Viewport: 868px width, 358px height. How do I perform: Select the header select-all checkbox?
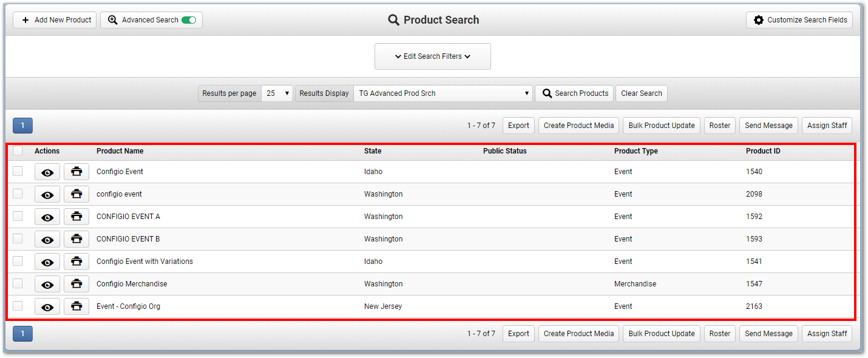pyautogui.click(x=18, y=150)
